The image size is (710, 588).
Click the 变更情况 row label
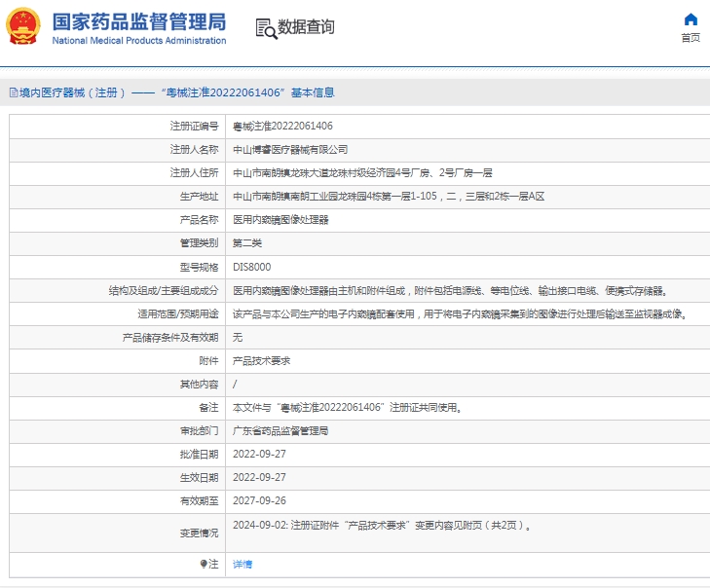pos(200,533)
